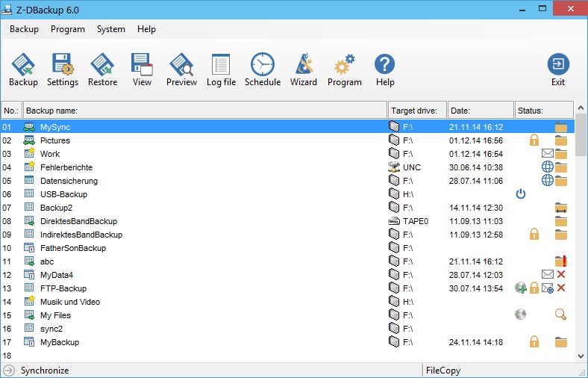Click the globe icon in the Fehlerberichte row
Viewport: 588px width, 378px height.
[x=548, y=167]
